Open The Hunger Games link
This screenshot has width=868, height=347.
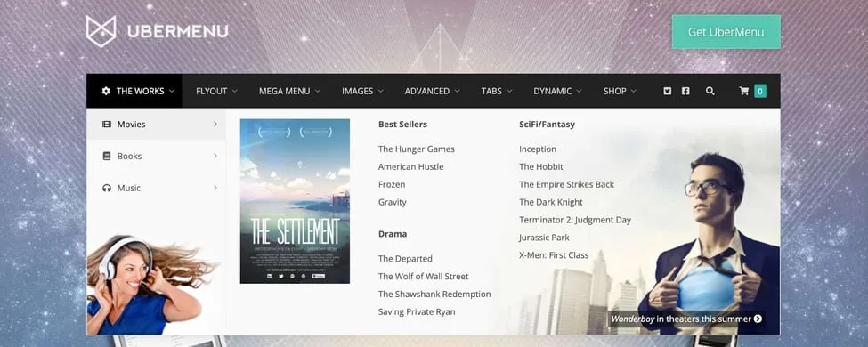click(x=417, y=149)
